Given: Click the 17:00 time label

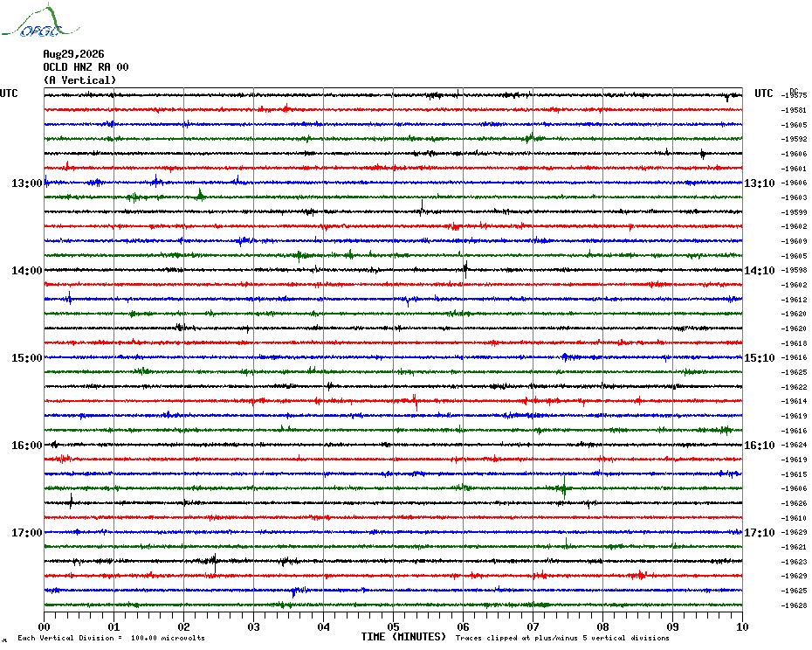Looking at the screenshot, I should (27, 532).
